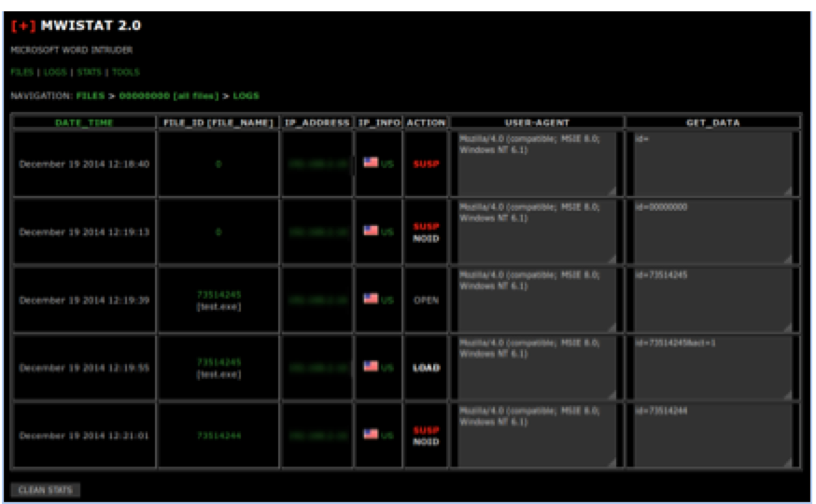816x504 pixels.
Task: Click the US flag in the 12:18:40 row
Action: pyautogui.click(x=371, y=162)
